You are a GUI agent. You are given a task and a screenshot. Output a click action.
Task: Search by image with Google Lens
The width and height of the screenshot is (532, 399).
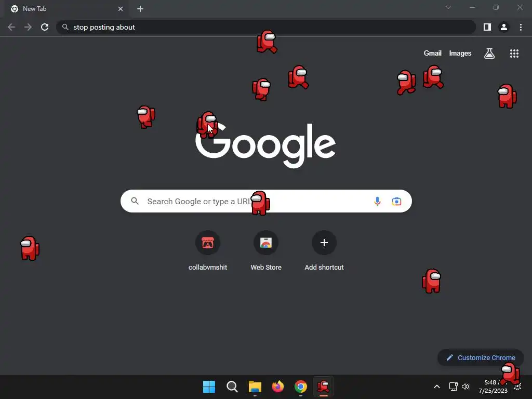396,201
